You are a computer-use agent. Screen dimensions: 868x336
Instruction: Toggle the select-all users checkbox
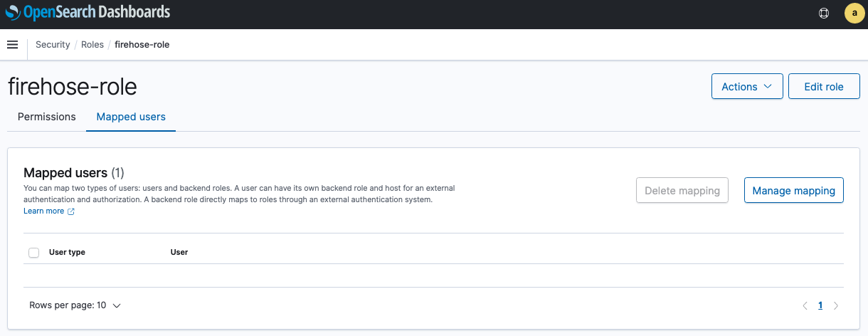click(x=33, y=253)
